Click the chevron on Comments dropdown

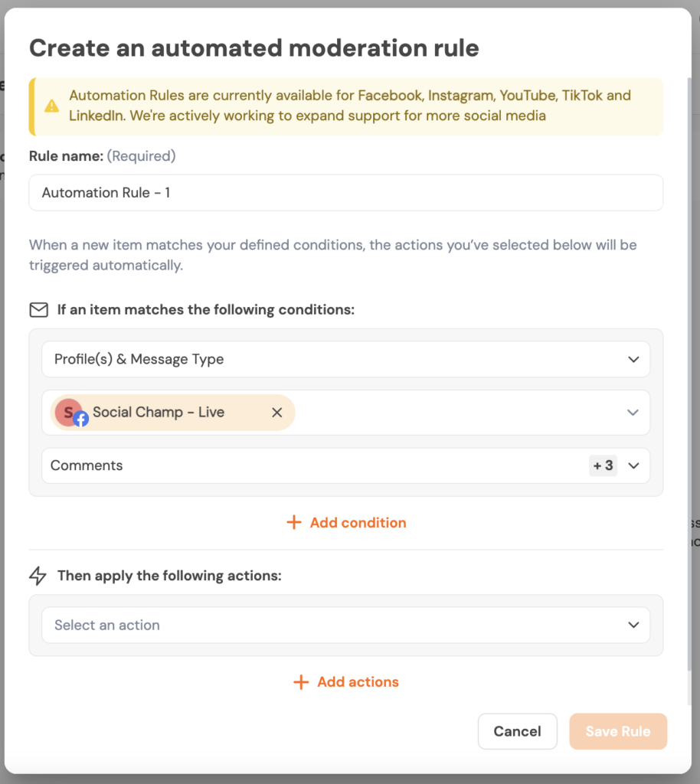pos(633,465)
